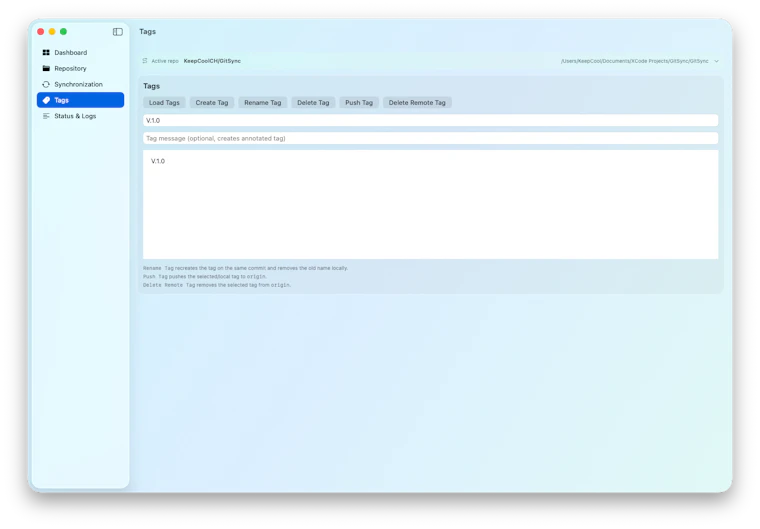Click the Active repo label
The width and height of the screenshot is (760, 529).
pyautogui.click(x=165, y=61)
